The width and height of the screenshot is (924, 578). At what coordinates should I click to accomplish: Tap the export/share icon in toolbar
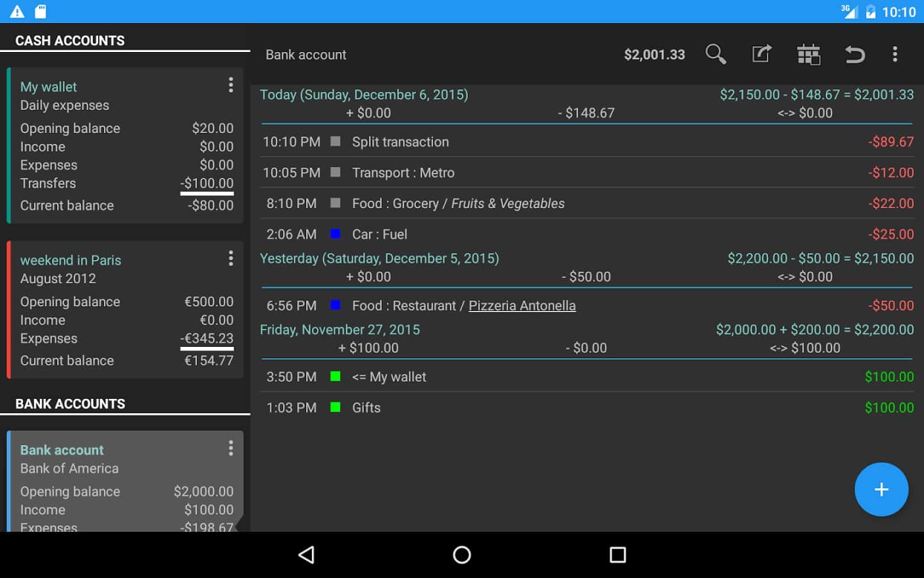762,55
